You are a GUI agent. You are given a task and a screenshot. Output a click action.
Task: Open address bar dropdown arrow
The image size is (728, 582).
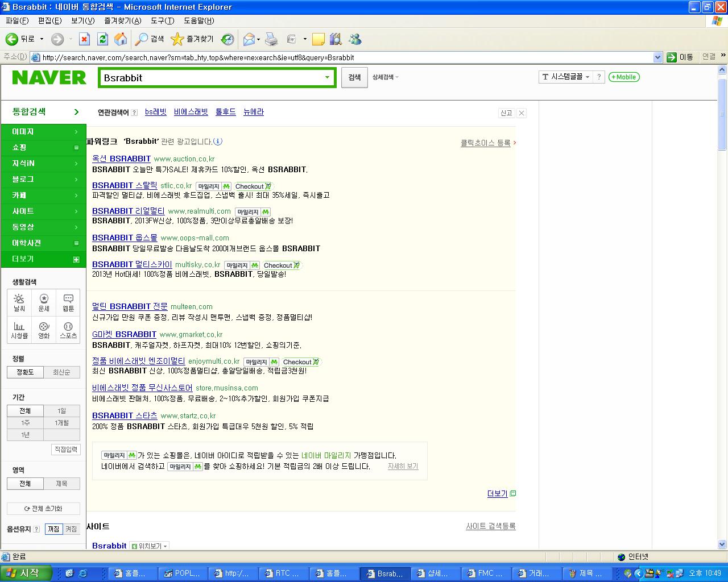(657, 57)
